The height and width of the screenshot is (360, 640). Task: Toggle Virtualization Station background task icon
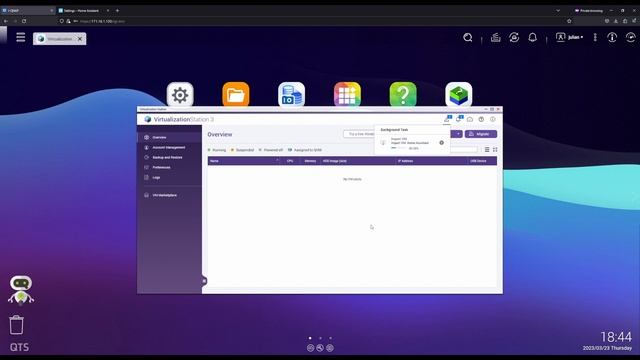pos(447,119)
